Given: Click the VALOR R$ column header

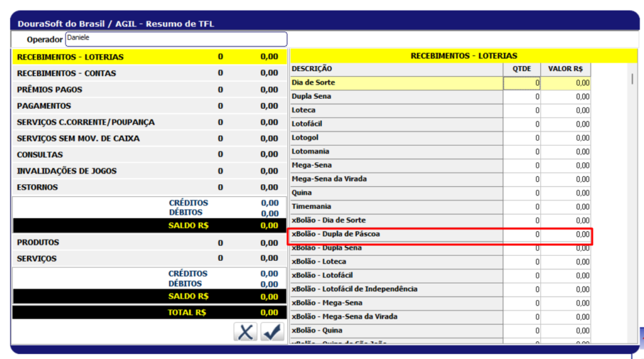Looking at the screenshot, I should (x=565, y=69).
